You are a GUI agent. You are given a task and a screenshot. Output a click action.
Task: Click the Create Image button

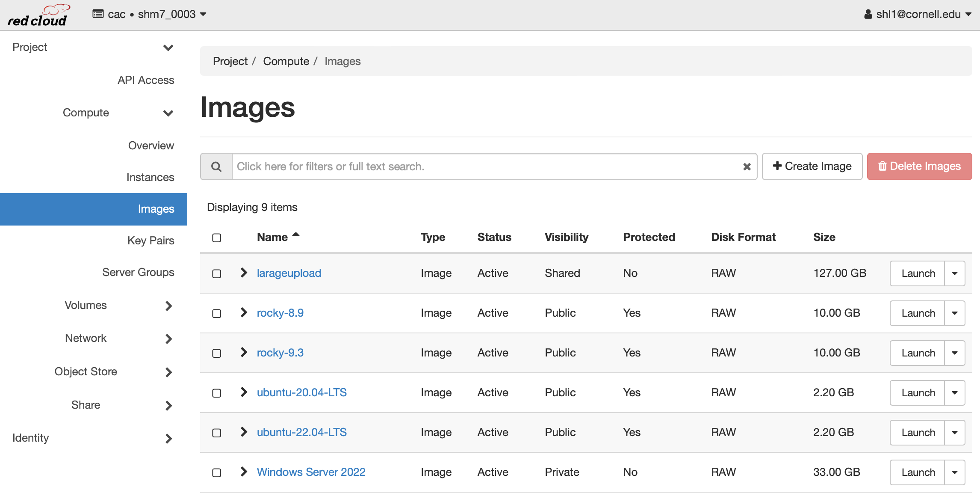coord(812,166)
